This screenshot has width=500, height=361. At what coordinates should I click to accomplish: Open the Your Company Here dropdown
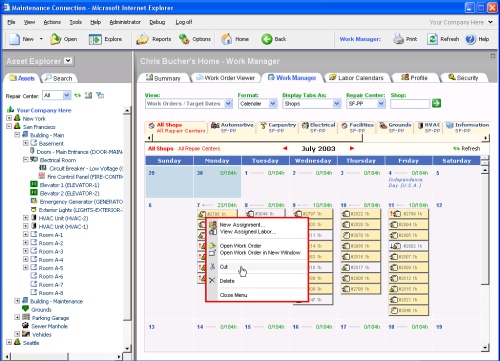(490, 22)
